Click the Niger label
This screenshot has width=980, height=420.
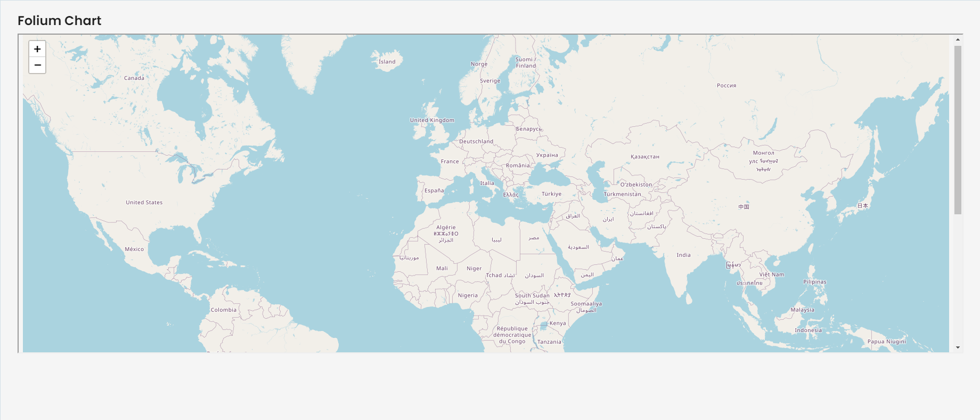(x=474, y=269)
